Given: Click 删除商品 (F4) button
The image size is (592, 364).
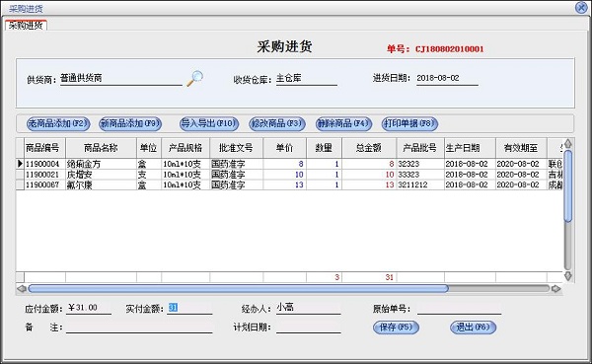Looking at the screenshot, I should tap(343, 123).
